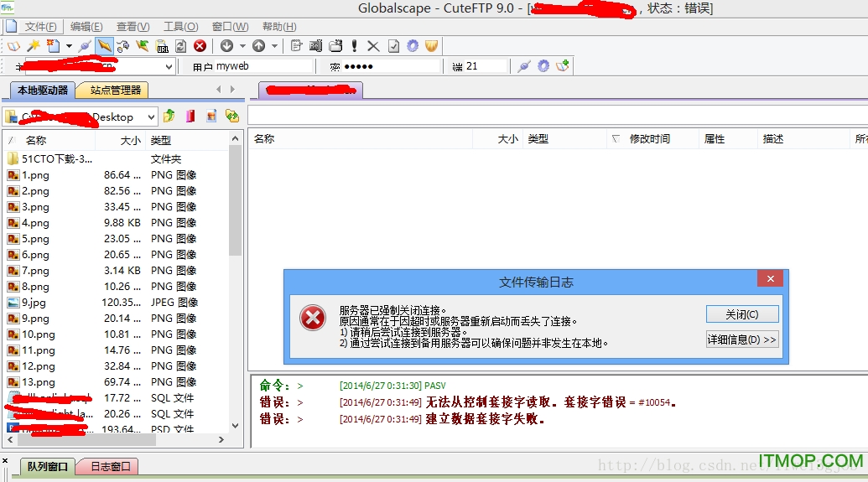Select the 9.jpg file in list
Image resolution: width=868 pixels, height=482 pixels.
35,303
